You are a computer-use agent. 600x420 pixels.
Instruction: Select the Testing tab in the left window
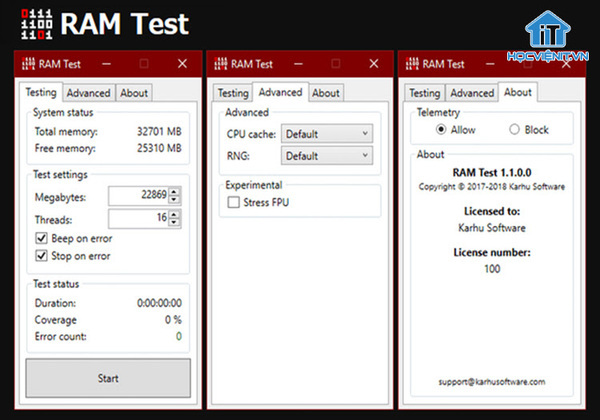click(x=41, y=92)
